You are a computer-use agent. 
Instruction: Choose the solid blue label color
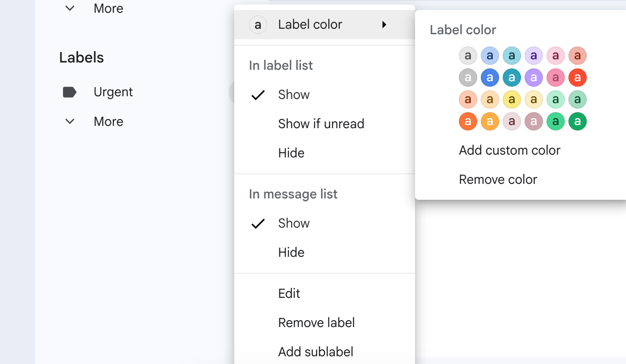(x=489, y=78)
